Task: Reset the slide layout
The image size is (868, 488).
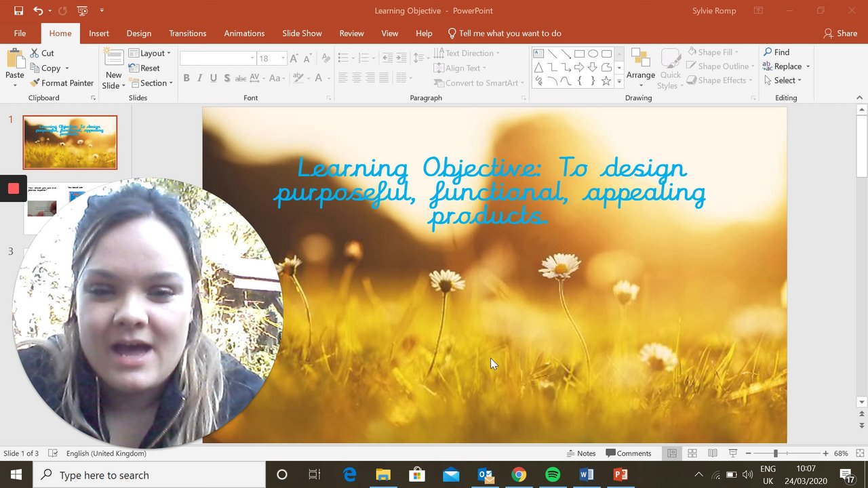Action: coord(144,68)
